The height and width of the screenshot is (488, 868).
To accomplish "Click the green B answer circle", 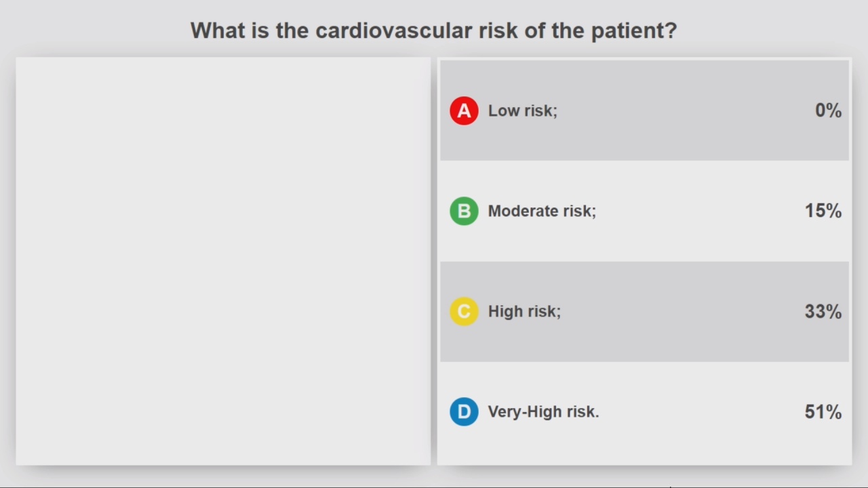I will pyautogui.click(x=464, y=211).
